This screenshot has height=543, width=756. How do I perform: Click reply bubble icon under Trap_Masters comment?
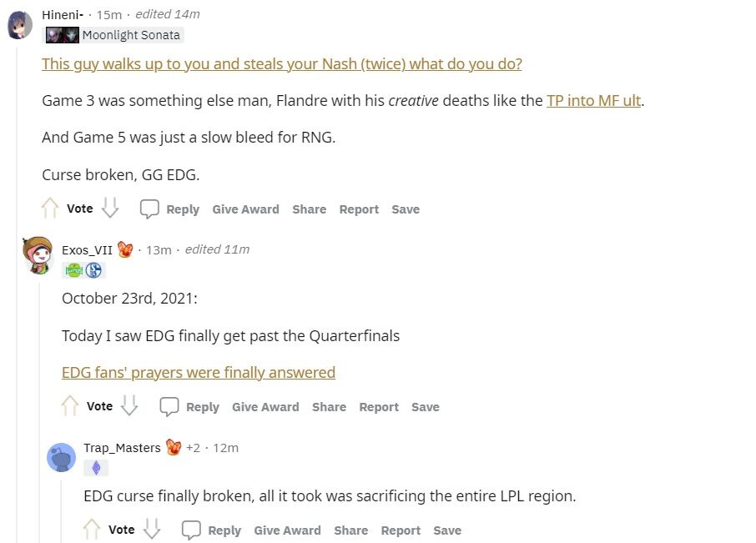tap(191, 530)
